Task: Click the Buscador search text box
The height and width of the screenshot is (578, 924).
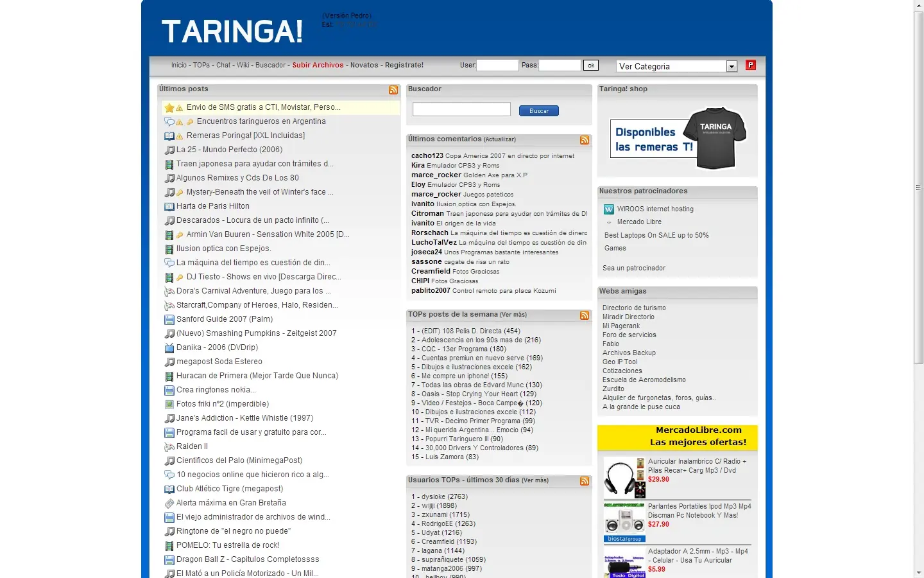Action: (461, 109)
